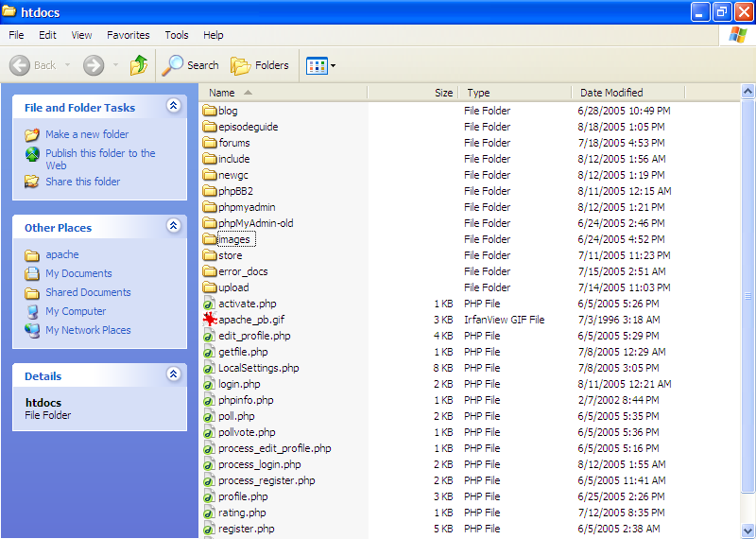Select the pollvote.php file name

click(x=247, y=432)
